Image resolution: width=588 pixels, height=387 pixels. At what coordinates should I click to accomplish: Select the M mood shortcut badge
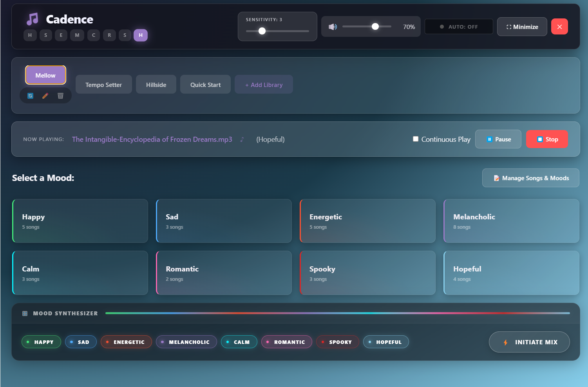pyautogui.click(x=77, y=35)
